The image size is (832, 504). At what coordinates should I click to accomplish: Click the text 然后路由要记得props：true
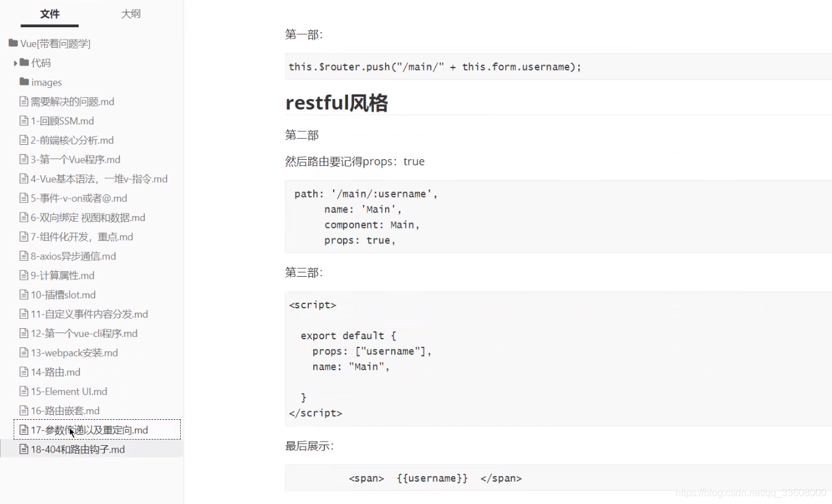click(x=355, y=161)
